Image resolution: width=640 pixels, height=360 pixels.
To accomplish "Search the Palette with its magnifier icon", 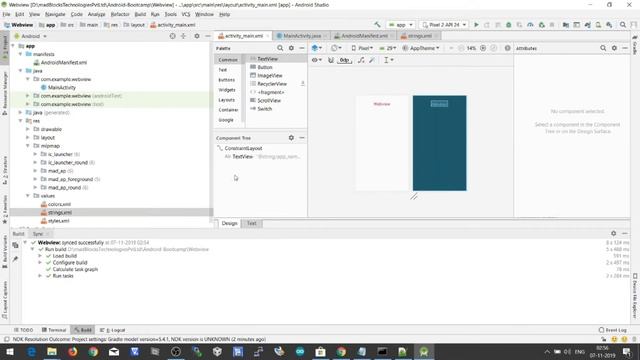I will tap(280, 48).
